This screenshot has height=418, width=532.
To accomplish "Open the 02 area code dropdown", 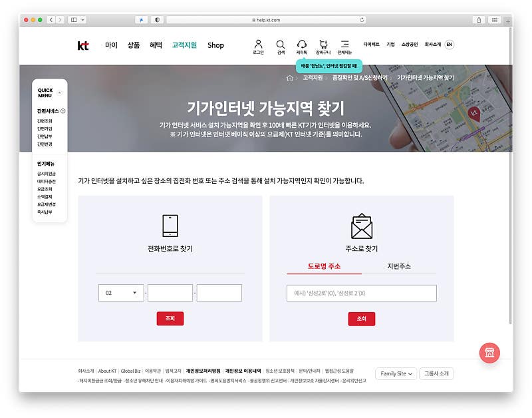I will point(121,293).
